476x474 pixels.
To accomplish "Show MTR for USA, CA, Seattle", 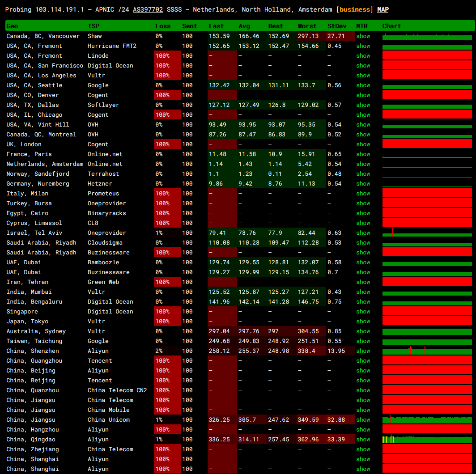I will coord(363,85).
